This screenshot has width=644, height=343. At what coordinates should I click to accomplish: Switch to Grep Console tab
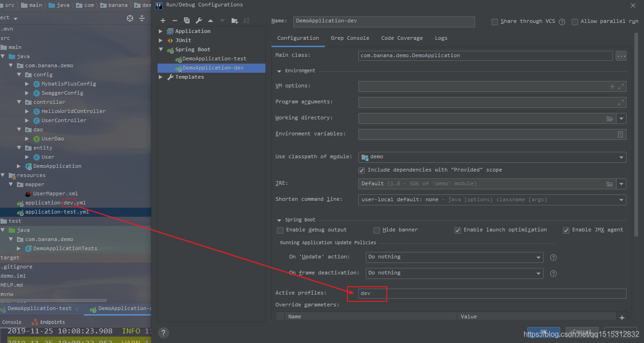350,38
